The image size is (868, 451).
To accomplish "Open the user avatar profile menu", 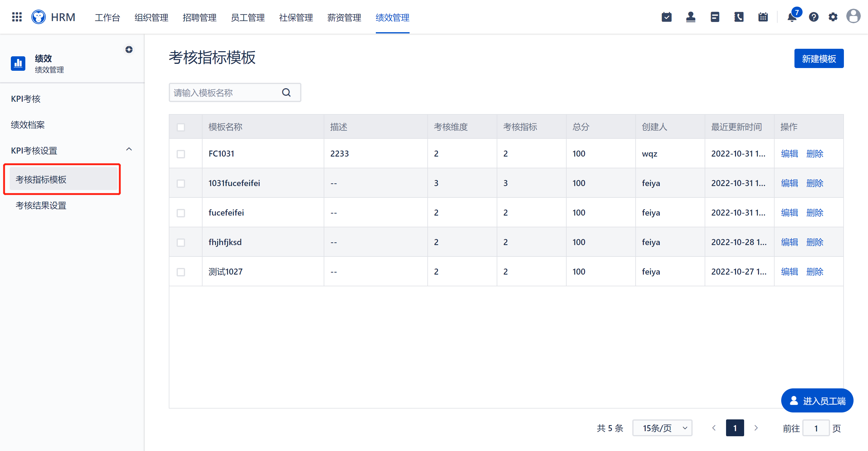I will click(853, 16).
